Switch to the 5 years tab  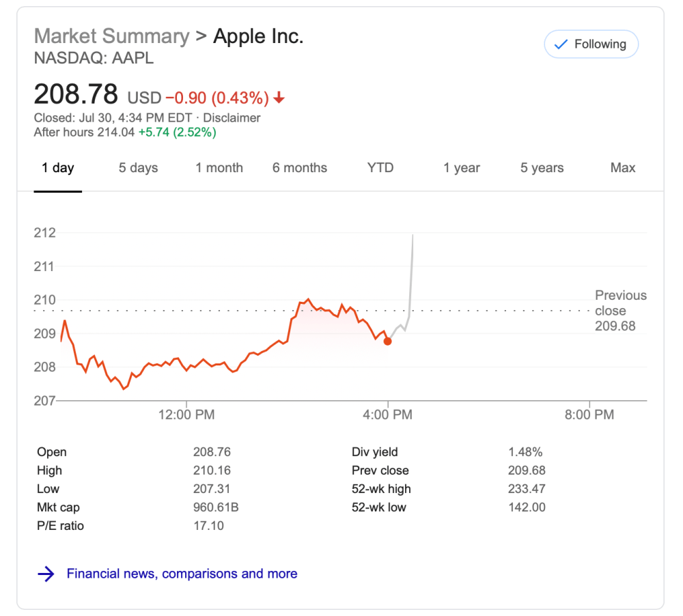(x=542, y=168)
